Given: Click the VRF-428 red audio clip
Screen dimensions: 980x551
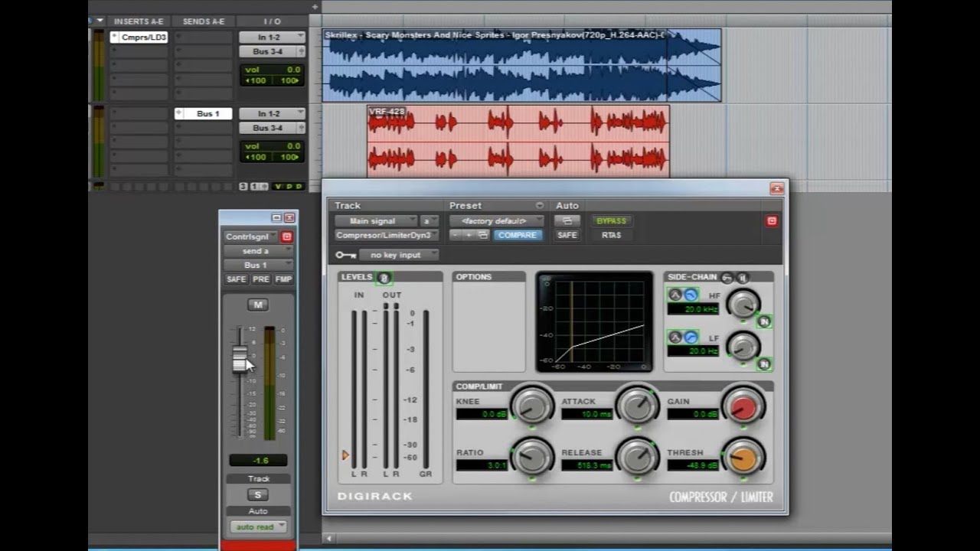Looking at the screenshot, I should (518, 142).
